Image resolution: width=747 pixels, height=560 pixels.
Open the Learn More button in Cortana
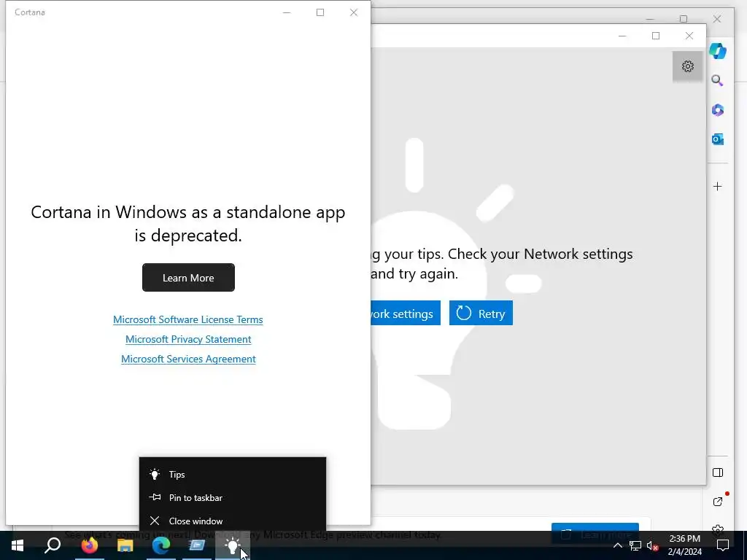pyautogui.click(x=188, y=278)
